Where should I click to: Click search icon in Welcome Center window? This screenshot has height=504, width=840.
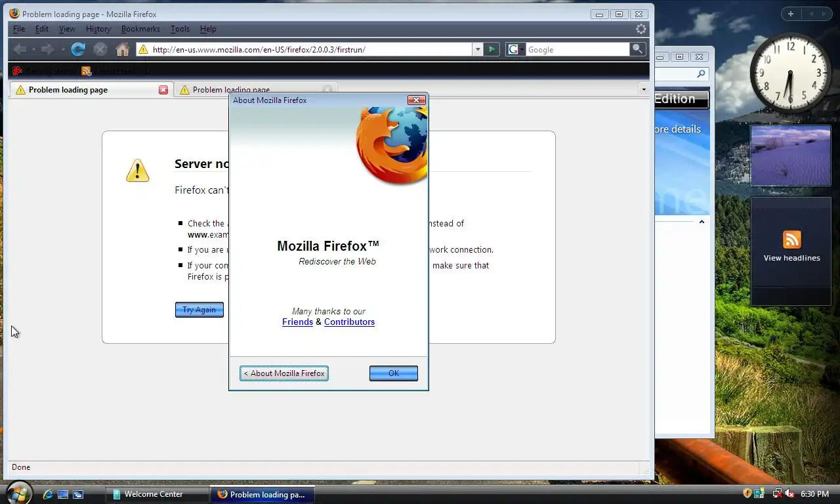tap(701, 74)
